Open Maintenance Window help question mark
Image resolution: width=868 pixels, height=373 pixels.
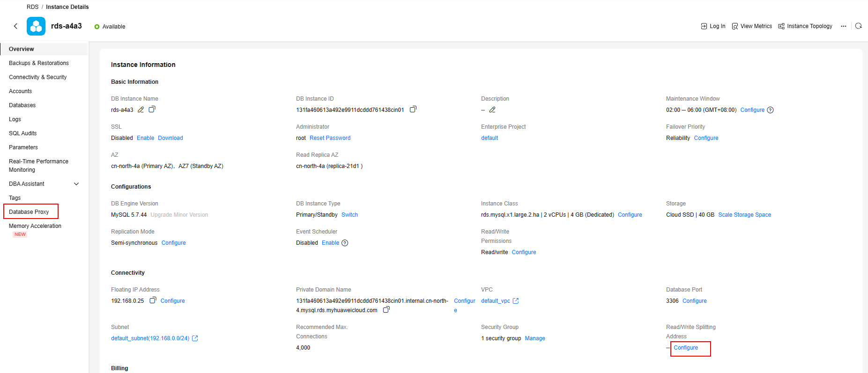tap(770, 110)
